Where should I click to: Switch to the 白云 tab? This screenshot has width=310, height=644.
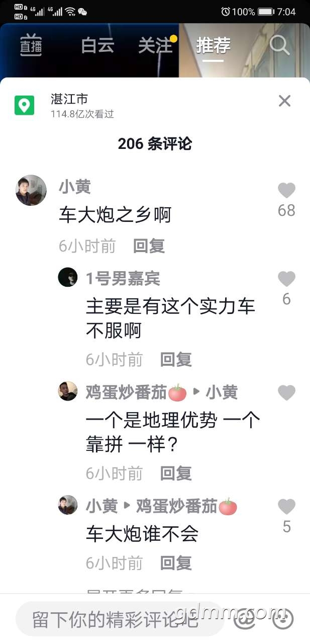pos(97,45)
